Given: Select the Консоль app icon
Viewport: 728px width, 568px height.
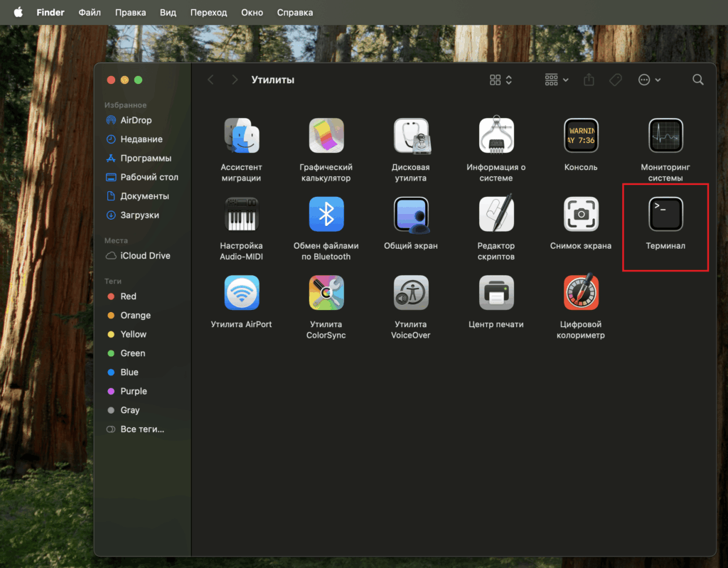Looking at the screenshot, I should [581, 136].
